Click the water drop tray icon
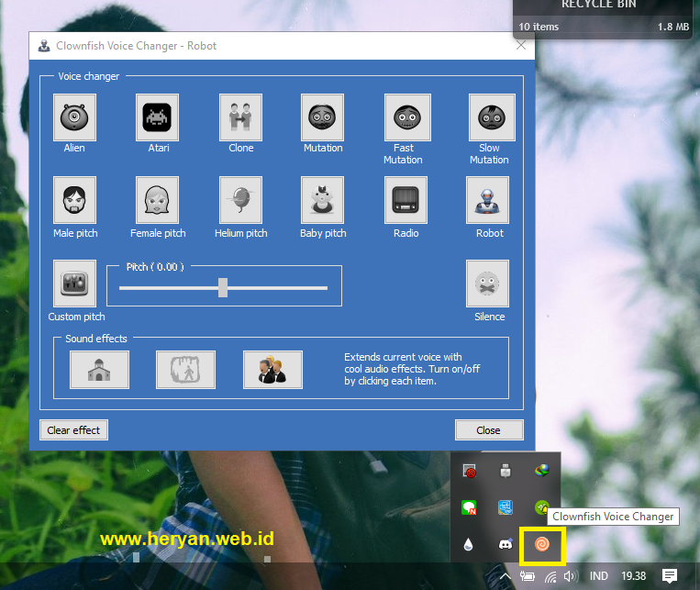The height and width of the screenshot is (590, 700). point(468,544)
